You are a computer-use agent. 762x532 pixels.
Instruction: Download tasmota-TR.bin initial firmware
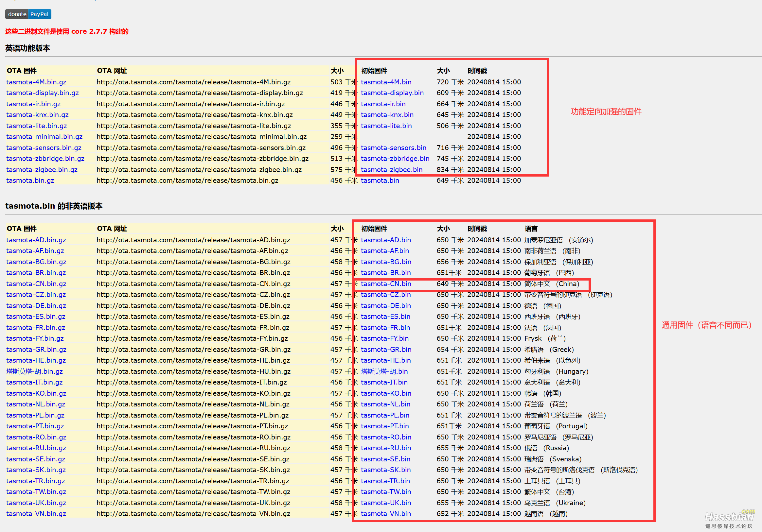point(385,481)
